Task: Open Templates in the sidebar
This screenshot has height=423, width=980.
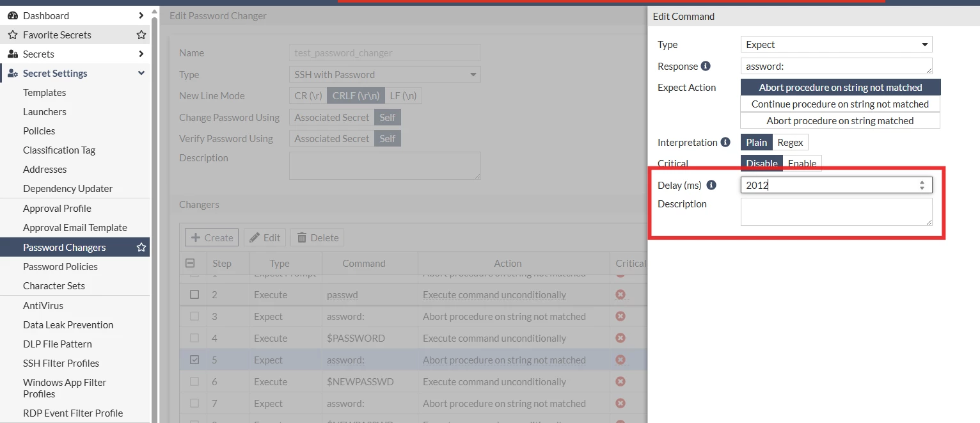Action: (44, 92)
